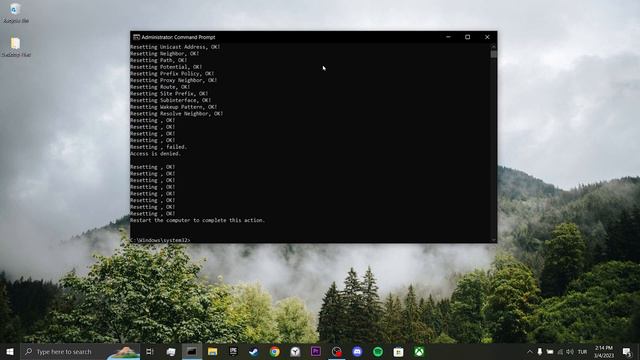The height and width of the screenshot is (360, 640).
Task: Select the desktop folder under Recycle Bin
Action: pyautogui.click(x=16, y=47)
